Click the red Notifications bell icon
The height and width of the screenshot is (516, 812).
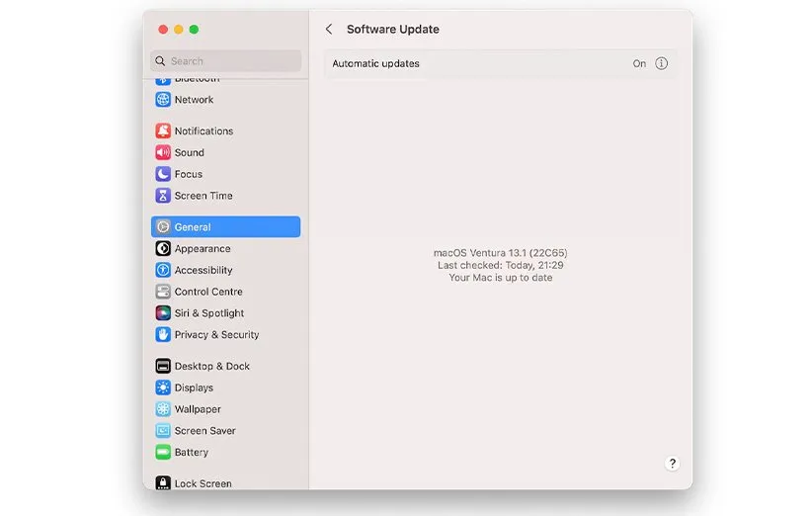(163, 131)
